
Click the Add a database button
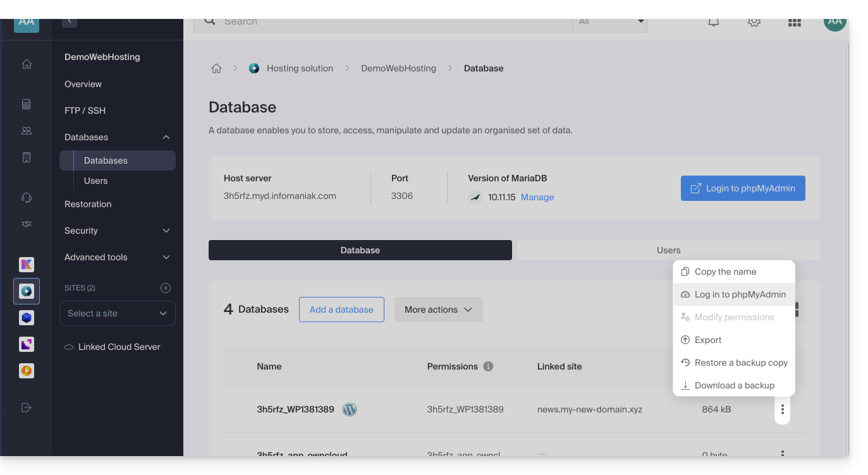(x=341, y=310)
